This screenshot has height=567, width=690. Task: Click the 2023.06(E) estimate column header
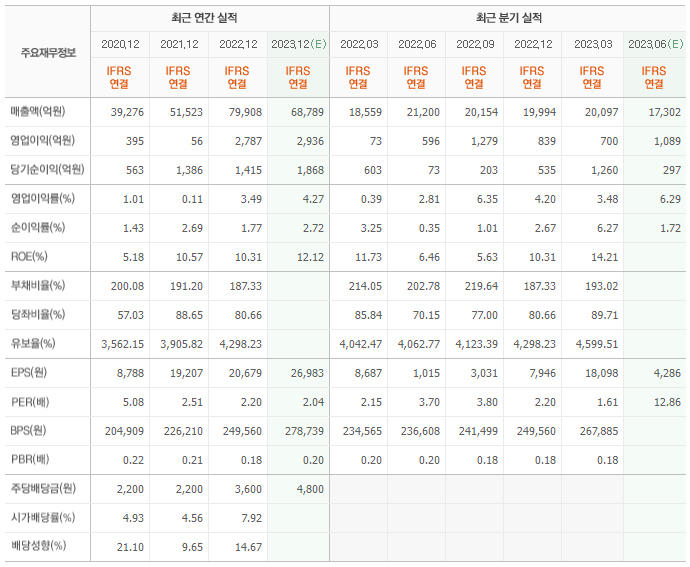pos(656,44)
